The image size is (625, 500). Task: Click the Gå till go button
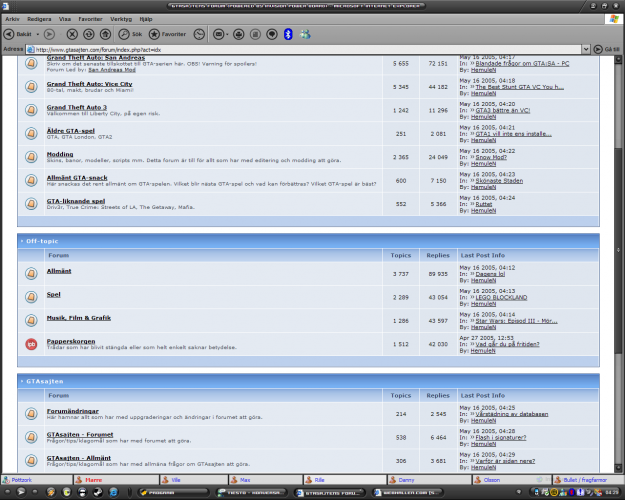[x=605, y=48]
